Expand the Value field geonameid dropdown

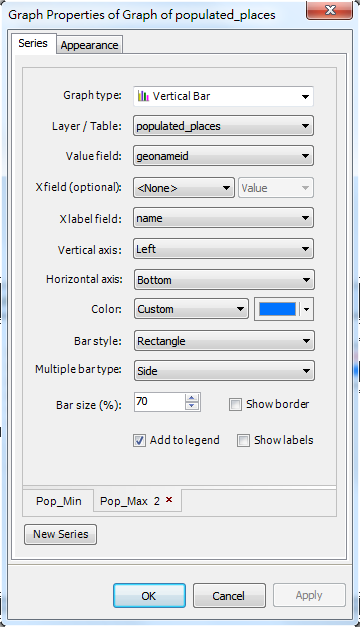click(223, 156)
